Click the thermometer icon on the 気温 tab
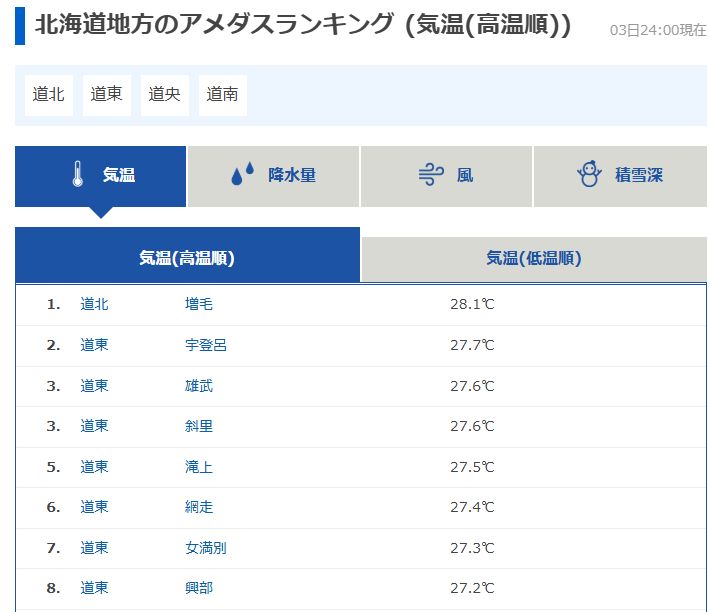Screen dimensions: 710x612 tap(78, 174)
